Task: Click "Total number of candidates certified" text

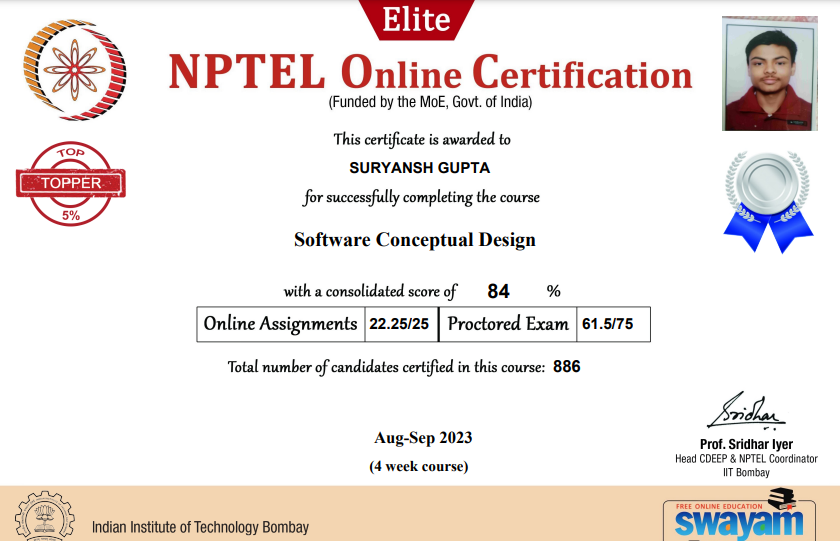Action: tap(386, 367)
